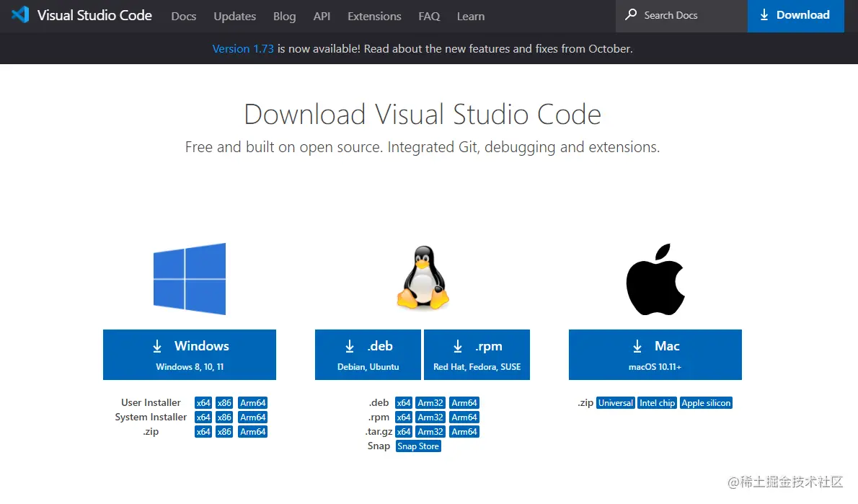The image size is (858, 504).
Task: Open the Updates page
Action: [235, 17]
